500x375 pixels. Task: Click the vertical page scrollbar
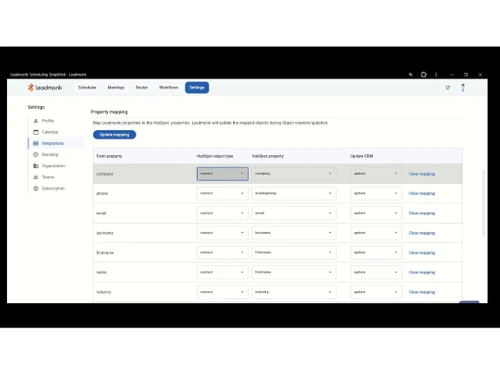pos(483,203)
